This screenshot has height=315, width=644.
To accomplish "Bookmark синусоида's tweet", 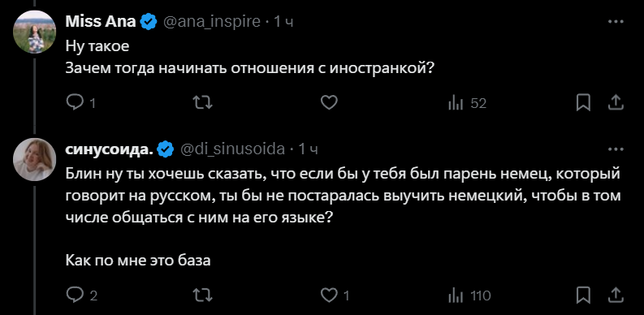I will (x=583, y=296).
